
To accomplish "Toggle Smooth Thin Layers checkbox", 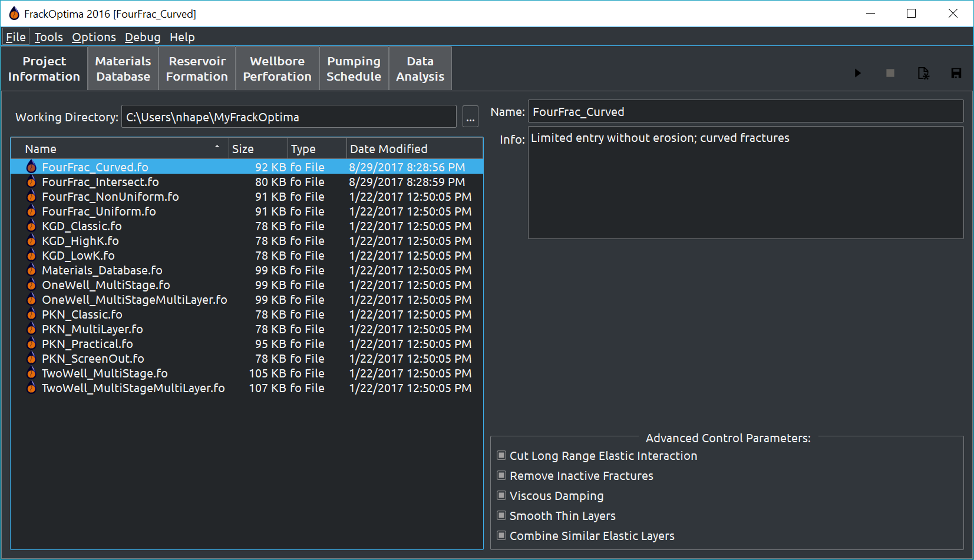I will [501, 515].
